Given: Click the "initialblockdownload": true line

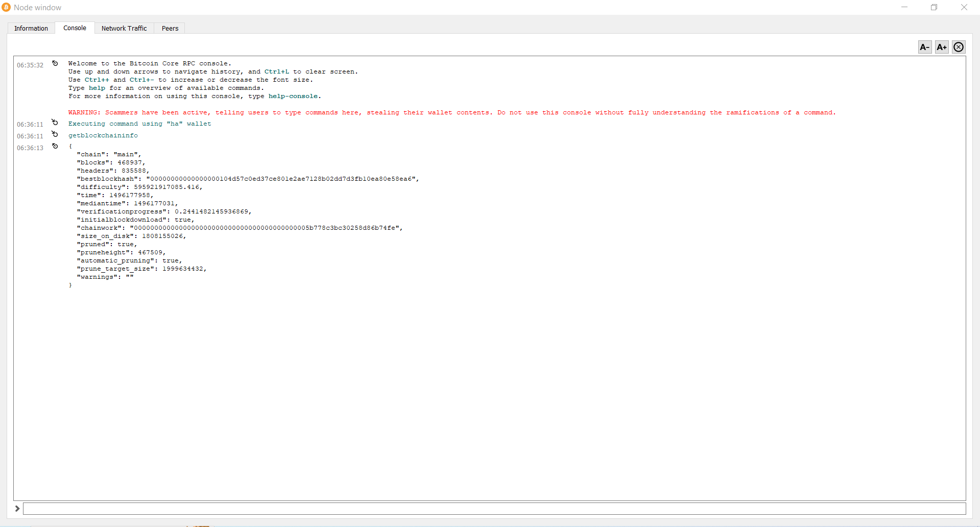Looking at the screenshot, I should click(x=135, y=220).
